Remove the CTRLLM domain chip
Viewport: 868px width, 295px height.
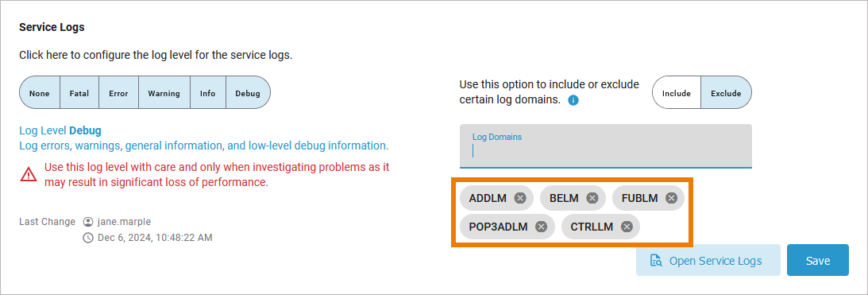coord(627,227)
